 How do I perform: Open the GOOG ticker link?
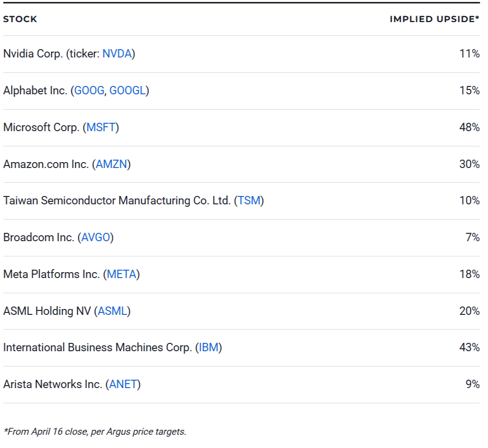89,90
